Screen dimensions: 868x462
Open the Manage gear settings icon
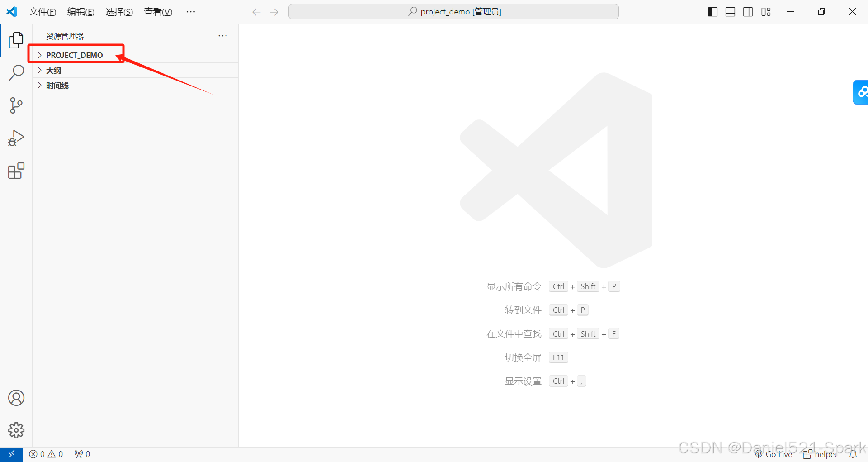pyautogui.click(x=16, y=430)
